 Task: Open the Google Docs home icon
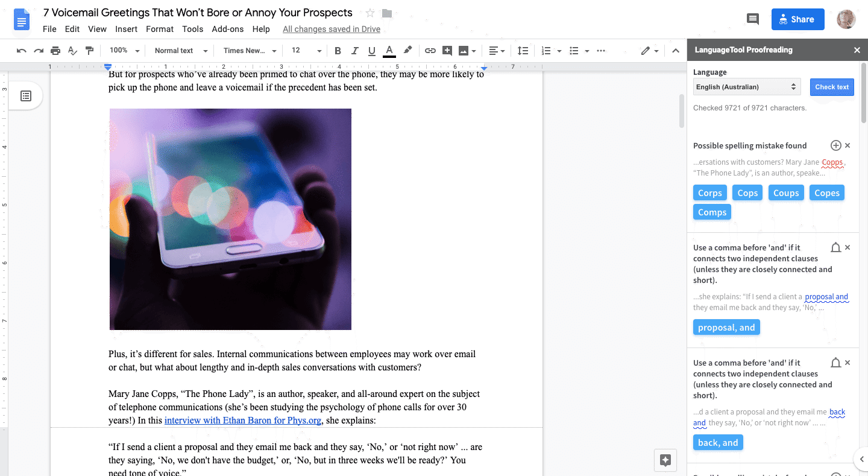pos(22,19)
